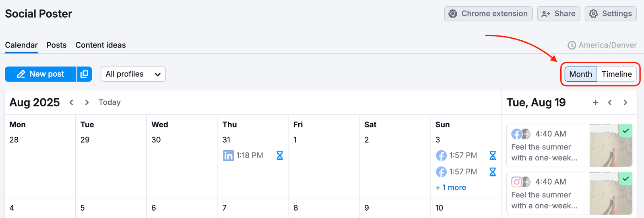Image resolution: width=644 pixels, height=218 pixels.
Task: Open the Chrome extension button
Action: point(488,14)
